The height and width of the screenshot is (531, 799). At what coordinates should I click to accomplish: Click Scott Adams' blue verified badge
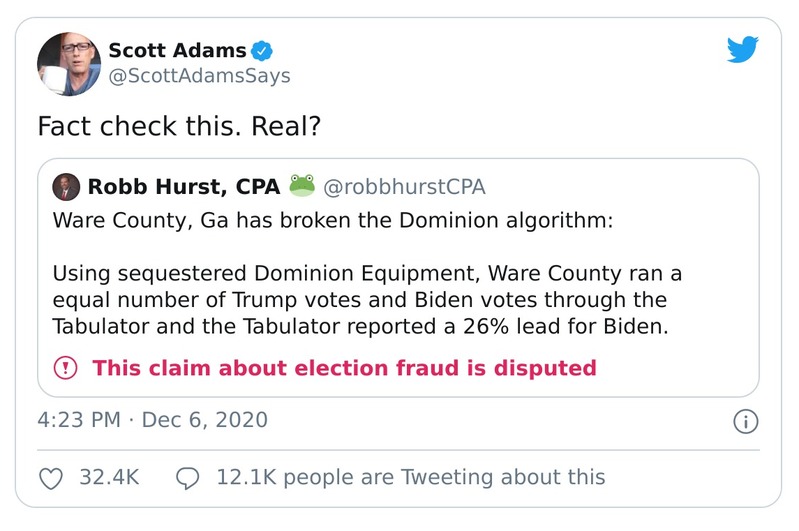pyautogui.click(x=265, y=50)
